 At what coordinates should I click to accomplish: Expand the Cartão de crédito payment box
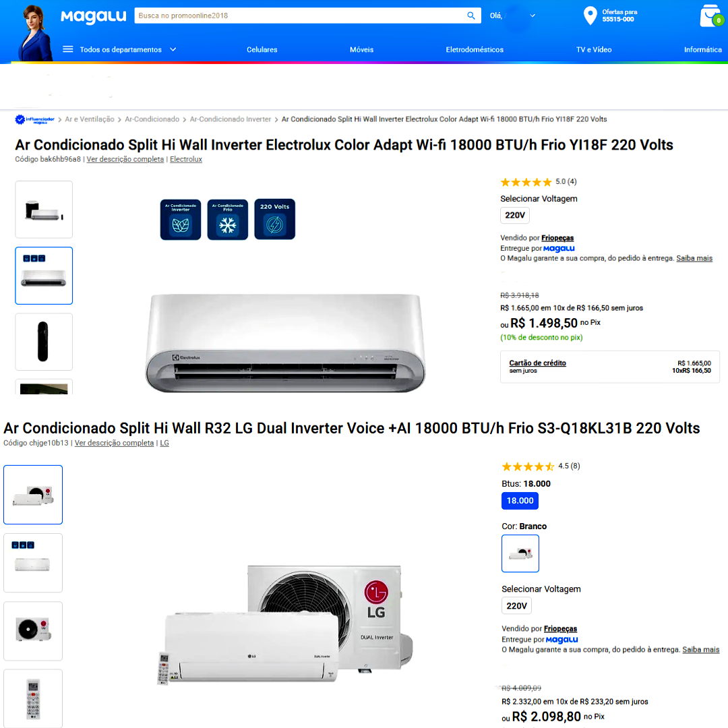(610, 367)
